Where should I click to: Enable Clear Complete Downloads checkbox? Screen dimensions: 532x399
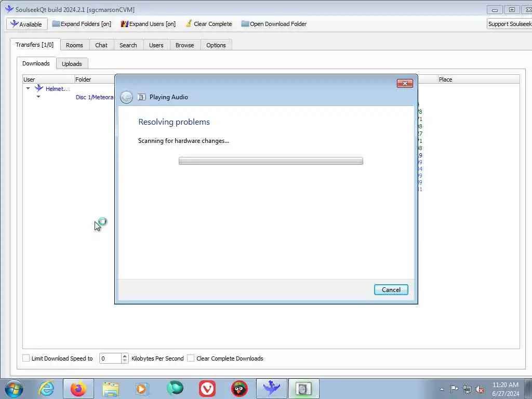(191, 358)
